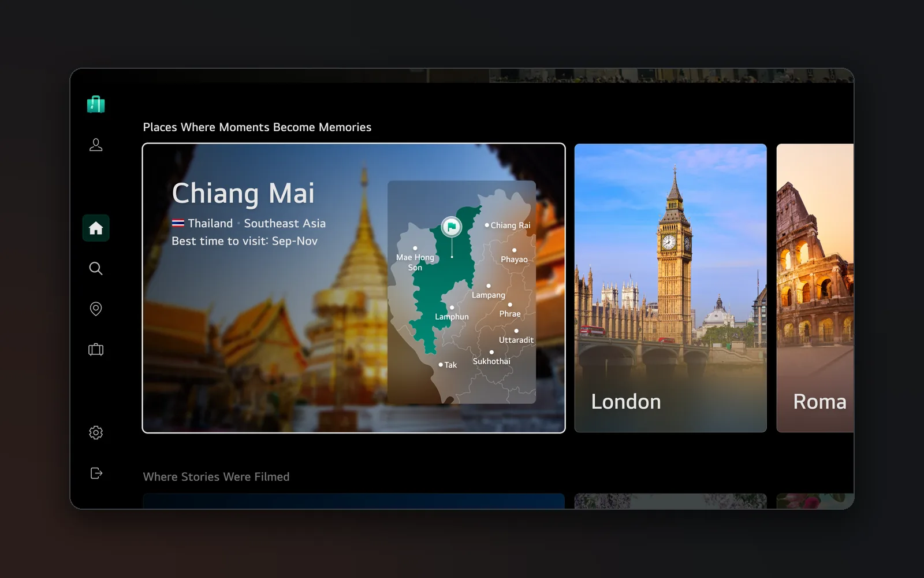
Task: Click 'Southeast Asia' region text
Action: 285,223
